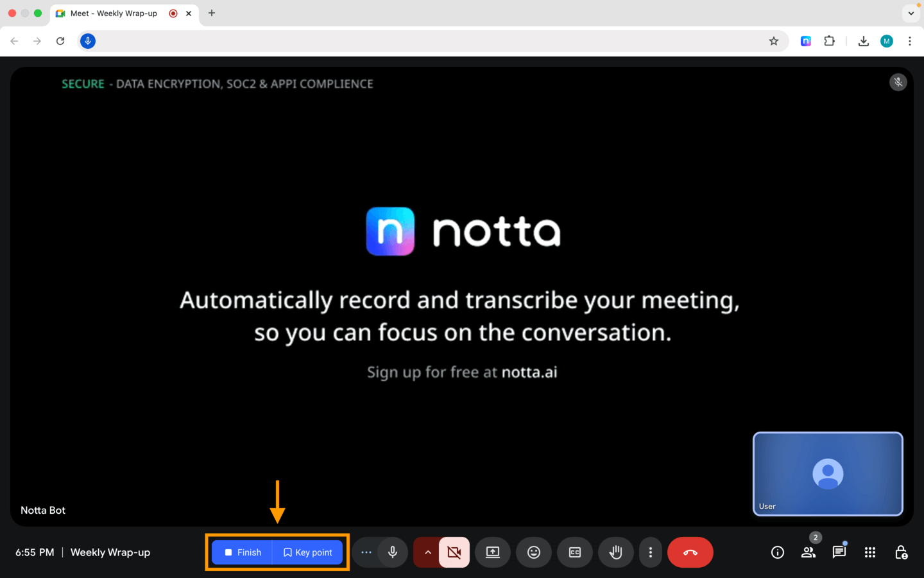Raise hand in the meeting
The image size is (924, 578).
616,552
